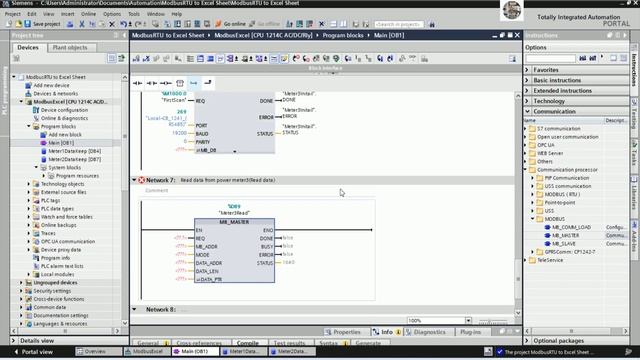Viewport: 640px width, 360px height.
Task: Click the Redo arrow icon
Action: pyautogui.click(x=138, y=24)
